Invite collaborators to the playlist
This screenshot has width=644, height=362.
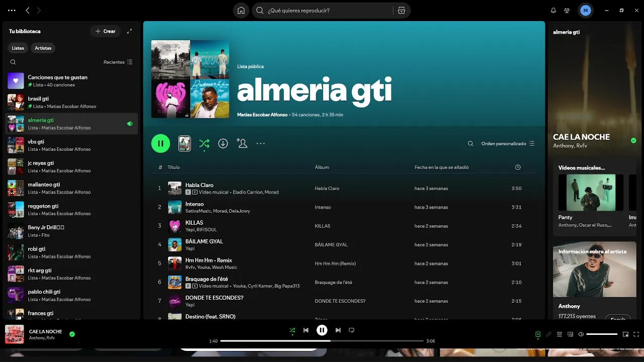(x=242, y=143)
